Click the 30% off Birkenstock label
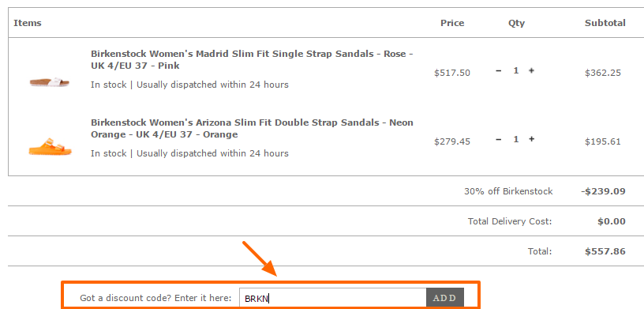This screenshot has width=644, height=309. pos(508,191)
